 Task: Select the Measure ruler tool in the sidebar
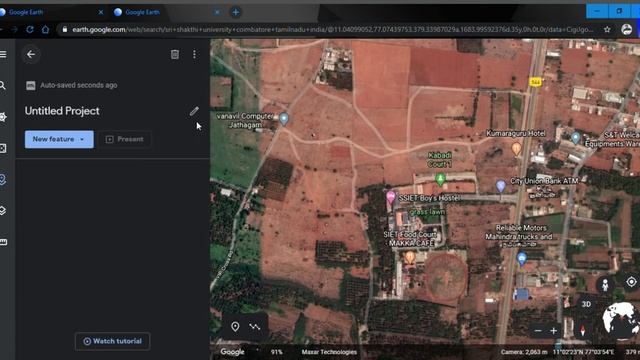click(3, 242)
